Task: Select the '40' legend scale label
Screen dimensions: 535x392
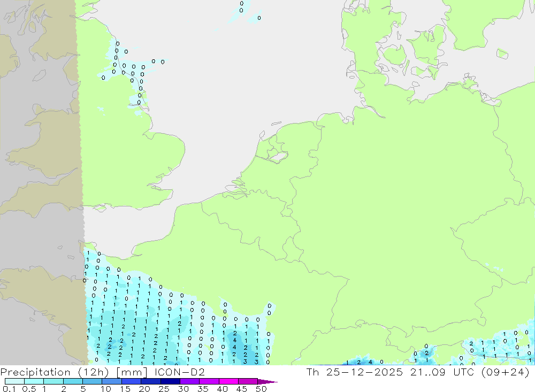Action: point(223,389)
